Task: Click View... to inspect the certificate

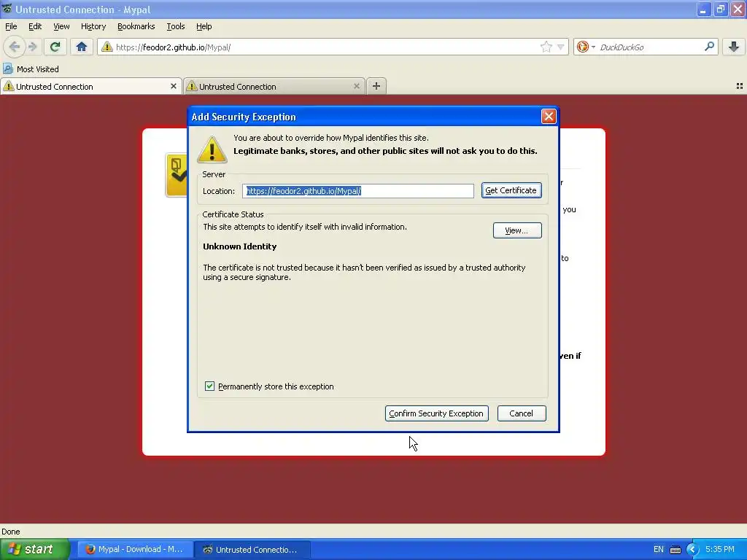Action: [x=517, y=230]
